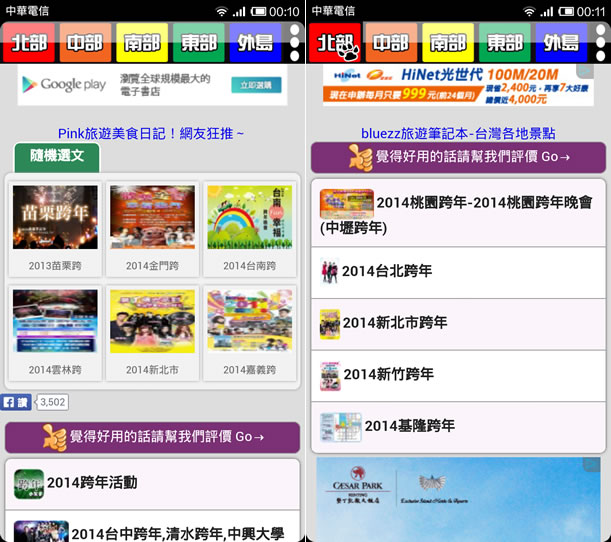The width and height of the screenshot is (611, 542).
Task: Select the 東部 tab in right screen
Action: [x=505, y=42]
